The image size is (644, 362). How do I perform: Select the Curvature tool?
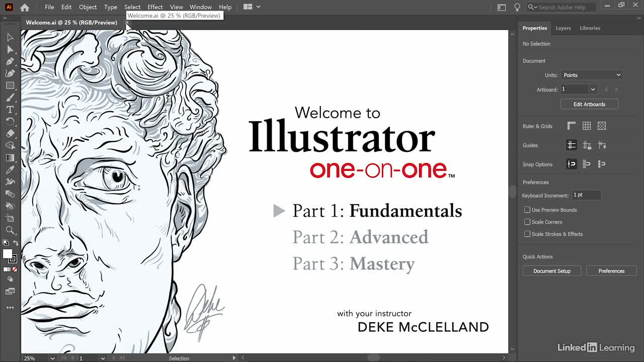(10, 73)
